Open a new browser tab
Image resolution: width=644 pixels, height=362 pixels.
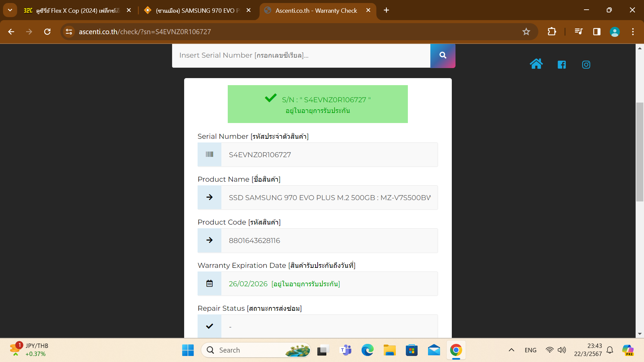coord(386,10)
